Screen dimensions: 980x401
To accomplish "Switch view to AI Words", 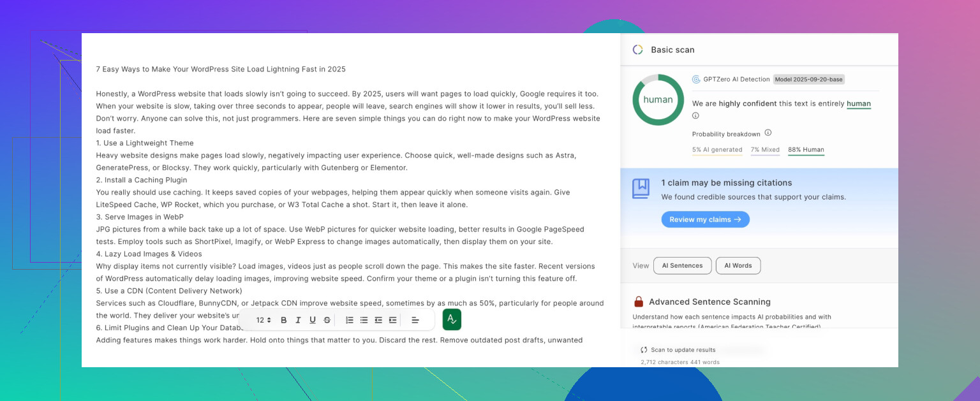I will 738,266.
